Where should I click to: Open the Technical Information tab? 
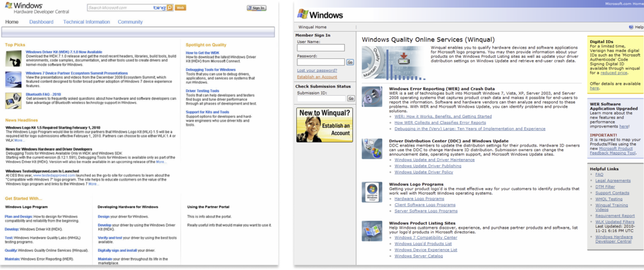[x=86, y=22]
